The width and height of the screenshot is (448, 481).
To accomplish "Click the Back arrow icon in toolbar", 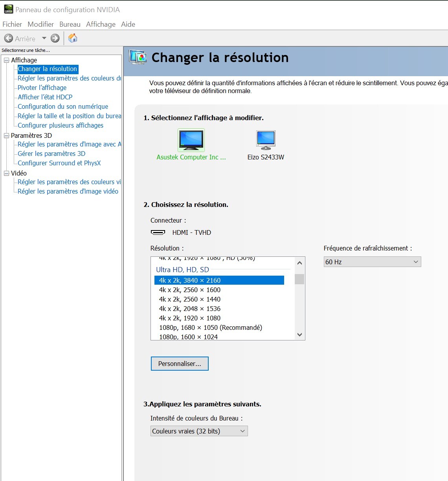I will (x=9, y=38).
